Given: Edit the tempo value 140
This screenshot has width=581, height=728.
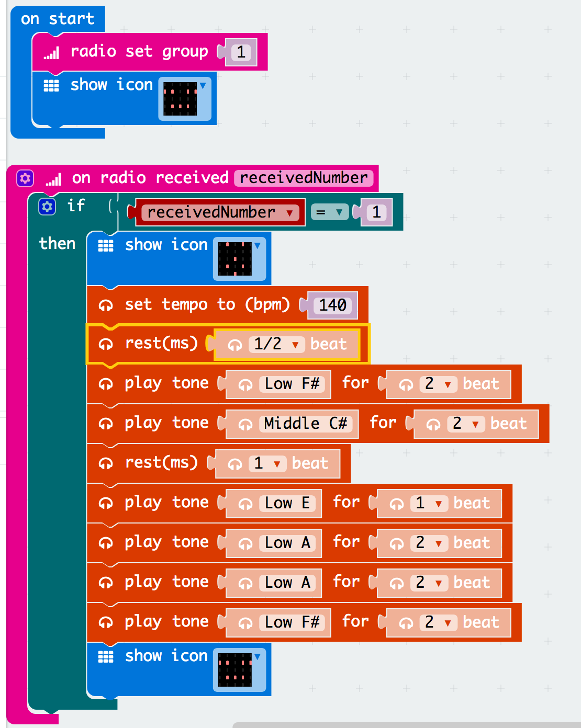Looking at the screenshot, I should tap(333, 305).
